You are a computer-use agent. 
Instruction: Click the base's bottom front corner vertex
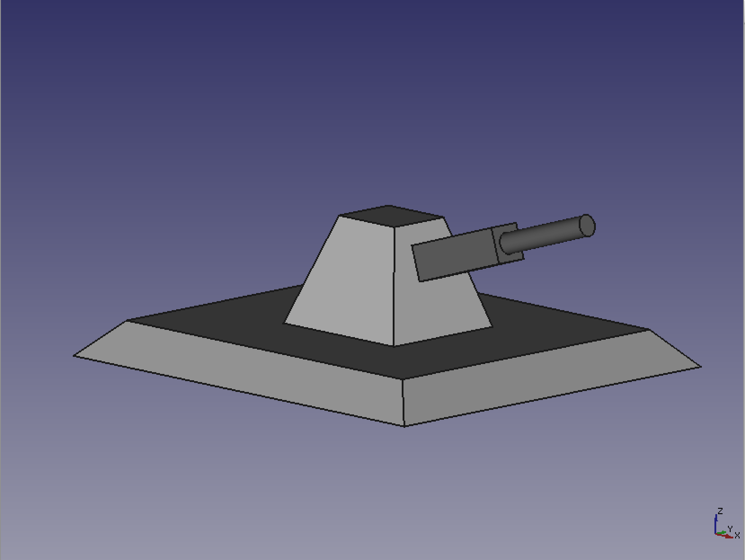tap(404, 426)
